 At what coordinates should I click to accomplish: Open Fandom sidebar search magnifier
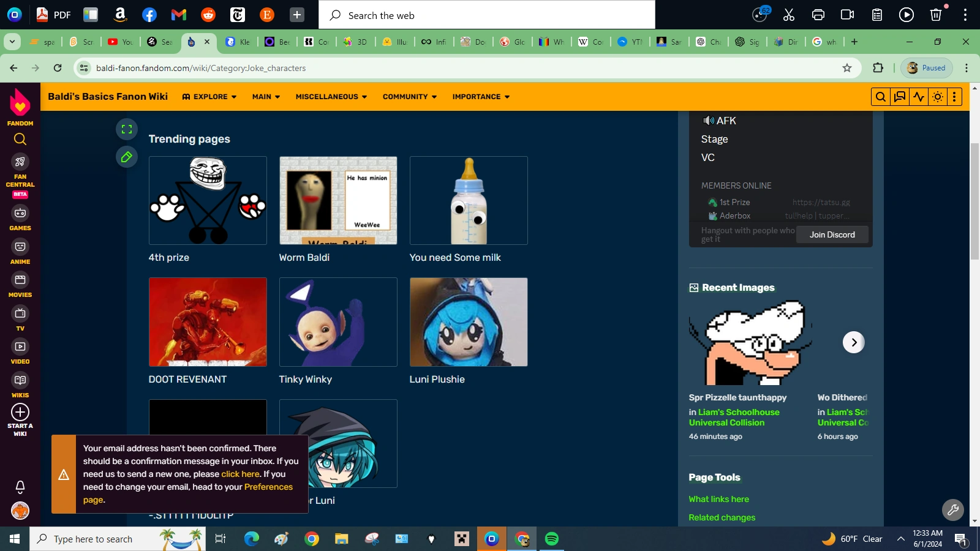pyautogui.click(x=20, y=140)
